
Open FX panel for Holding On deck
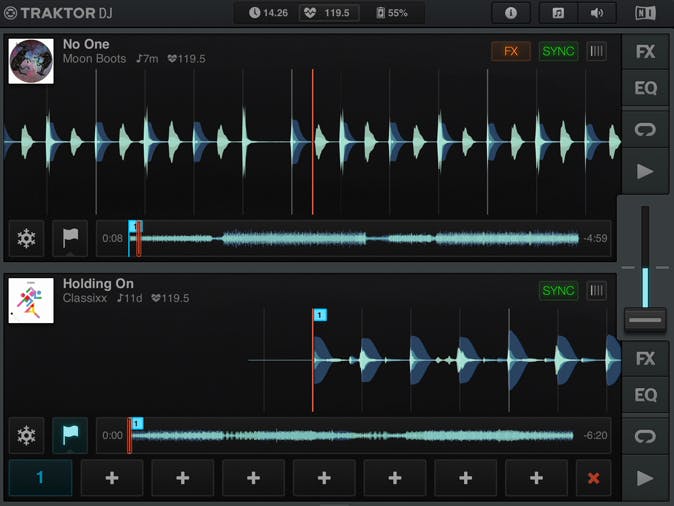pyautogui.click(x=645, y=359)
